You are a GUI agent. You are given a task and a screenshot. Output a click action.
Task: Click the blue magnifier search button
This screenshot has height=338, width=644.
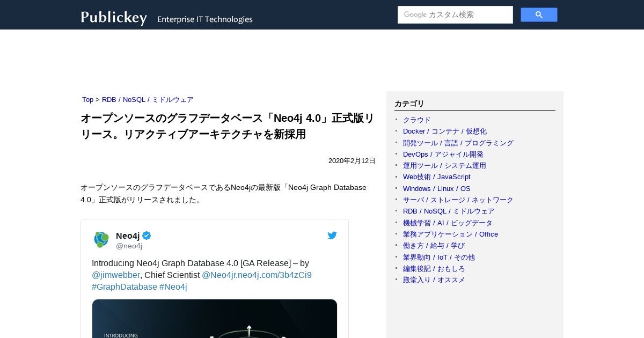pos(539,15)
